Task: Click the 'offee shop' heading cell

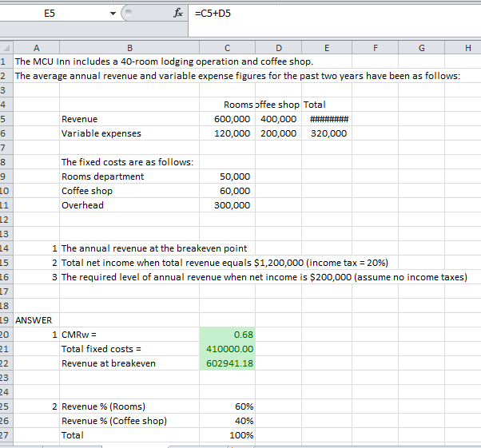Action: click(x=279, y=105)
